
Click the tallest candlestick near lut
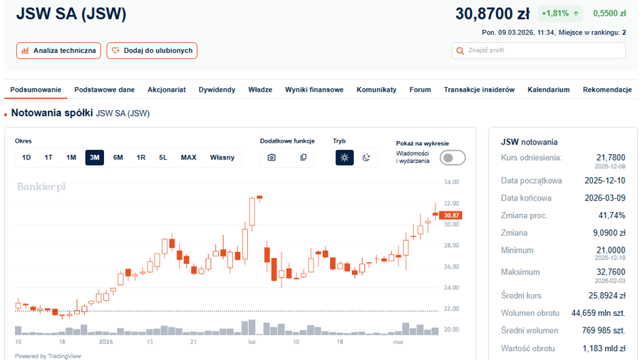coord(252,211)
